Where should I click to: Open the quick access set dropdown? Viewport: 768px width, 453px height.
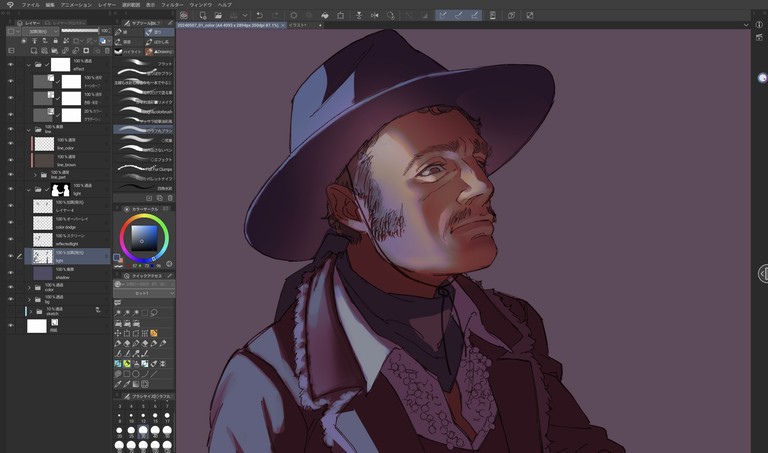[x=143, y=295]
